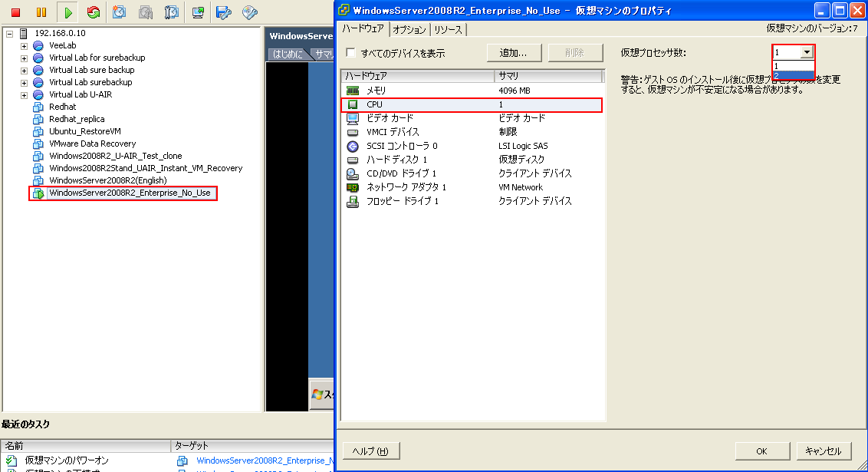
Task: Click Windows Start button in VM console
Action: coord(321,394)
